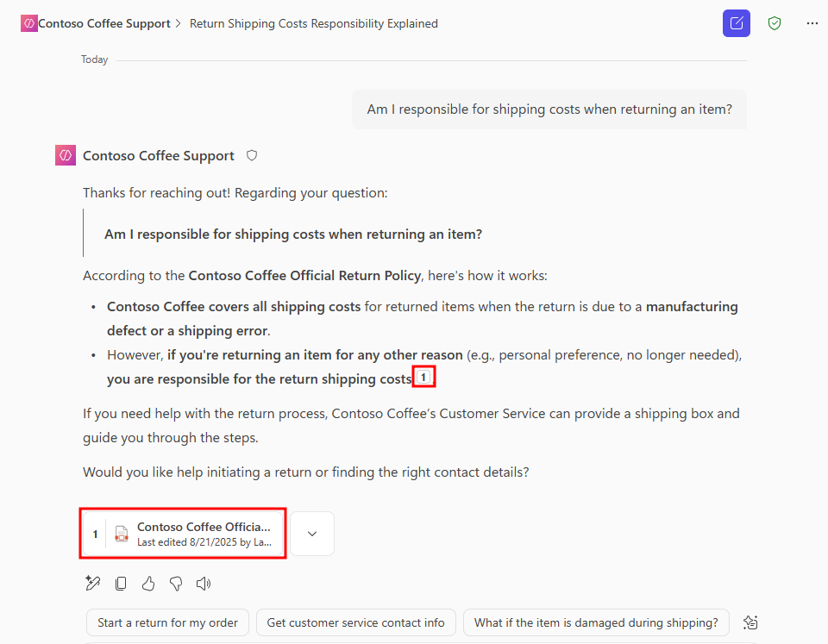Choose 'Get customer service contact info' suggestion

click(x=355, y=622)
